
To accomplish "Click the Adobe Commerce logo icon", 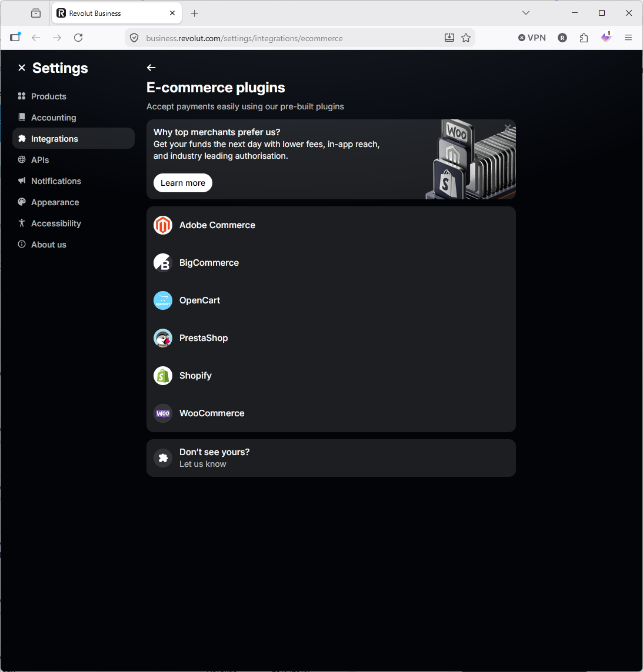I will pyautogui.click(x=163, y=225).
